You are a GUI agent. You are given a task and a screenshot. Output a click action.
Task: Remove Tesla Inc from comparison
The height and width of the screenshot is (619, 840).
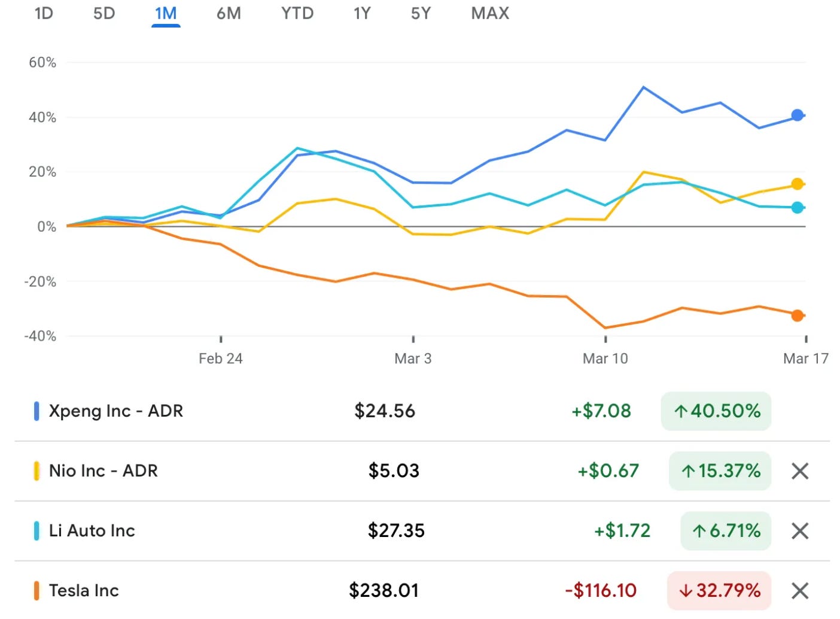pos(800,591)
